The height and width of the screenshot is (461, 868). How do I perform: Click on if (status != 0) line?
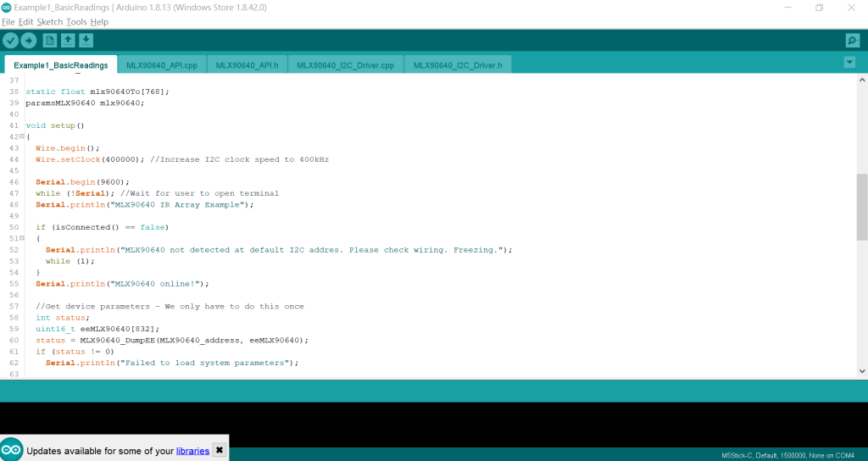coord(75,352)
